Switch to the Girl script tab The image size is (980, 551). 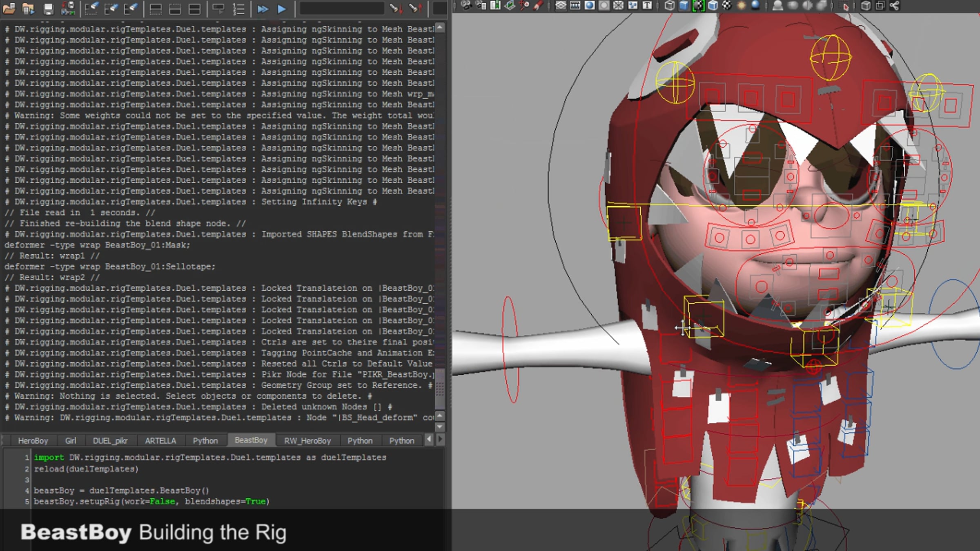pos(71,441)
